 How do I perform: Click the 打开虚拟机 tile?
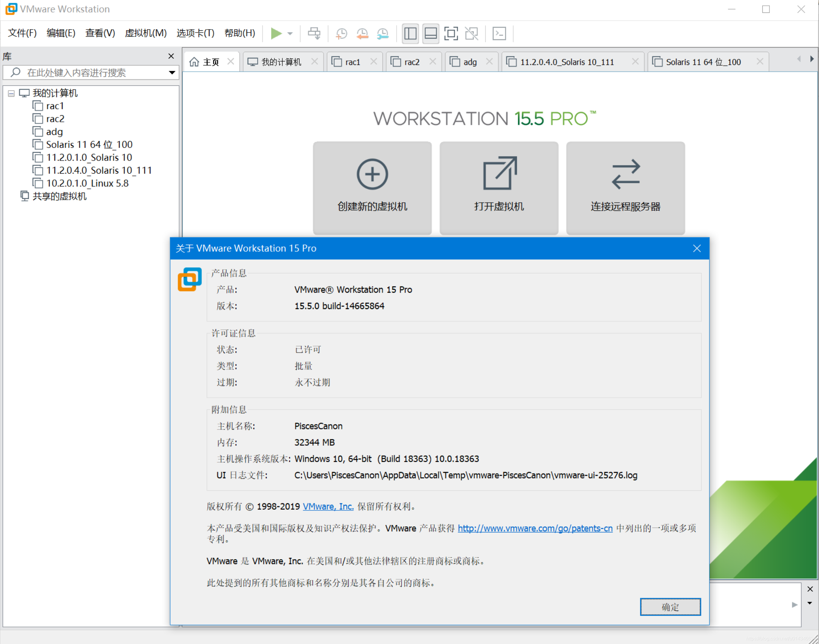499,188
